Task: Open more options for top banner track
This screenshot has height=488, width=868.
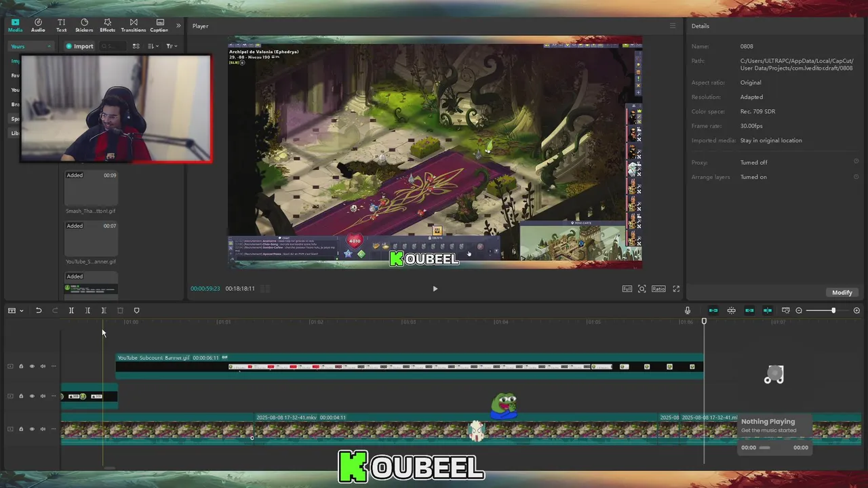Action: (x=54, y=366)
